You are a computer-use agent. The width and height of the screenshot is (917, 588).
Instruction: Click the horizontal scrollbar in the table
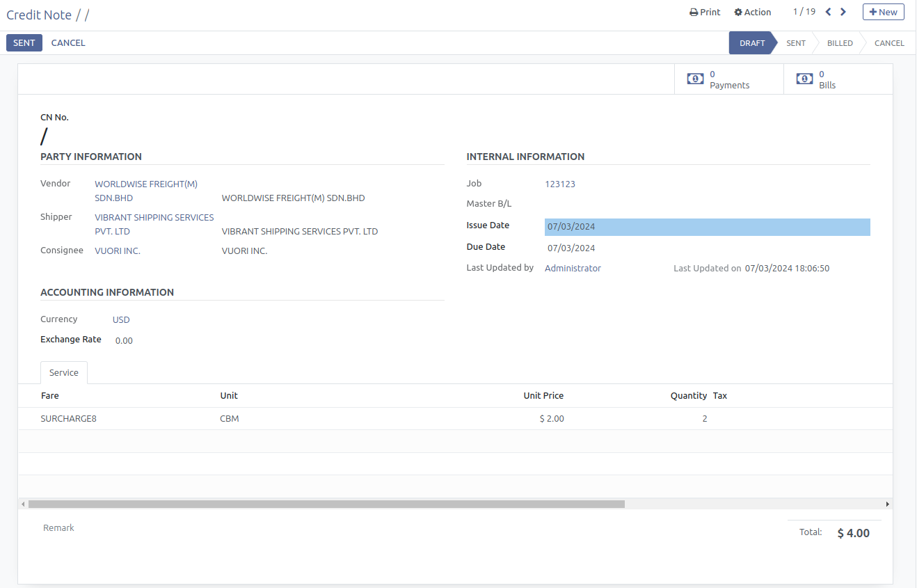326,504
